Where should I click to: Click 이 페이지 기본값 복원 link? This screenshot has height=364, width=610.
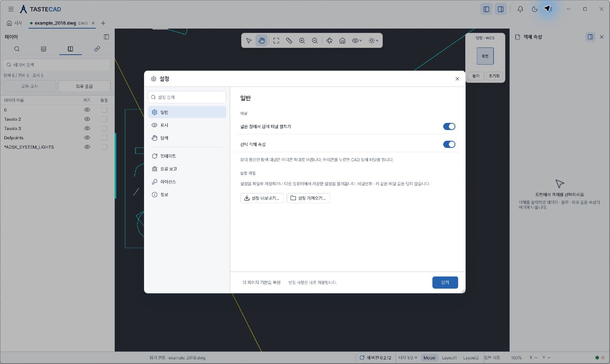pyautogui.click(x=261, y=283)
